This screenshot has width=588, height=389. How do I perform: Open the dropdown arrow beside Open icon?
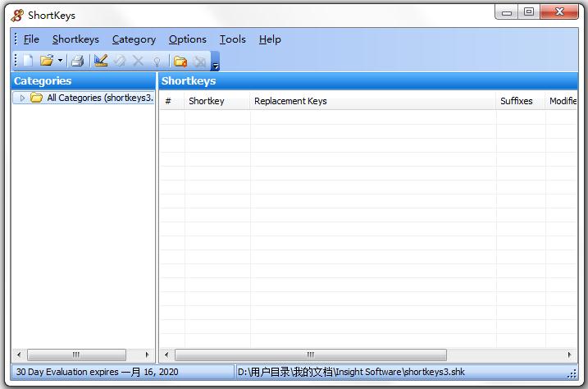click(60, 61)
